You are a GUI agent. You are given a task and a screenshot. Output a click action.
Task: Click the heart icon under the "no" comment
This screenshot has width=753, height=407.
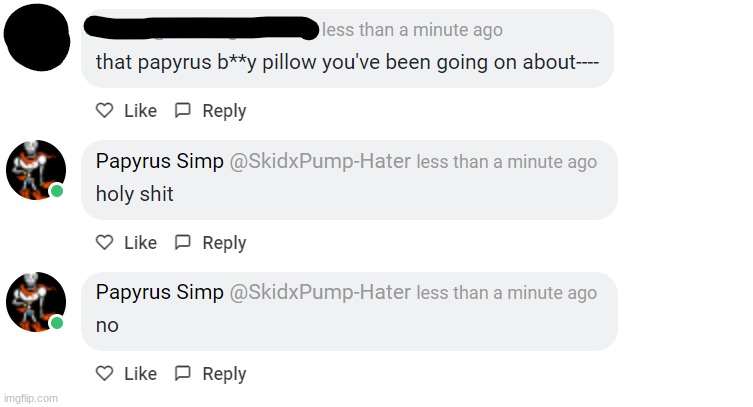click(104, 374)
